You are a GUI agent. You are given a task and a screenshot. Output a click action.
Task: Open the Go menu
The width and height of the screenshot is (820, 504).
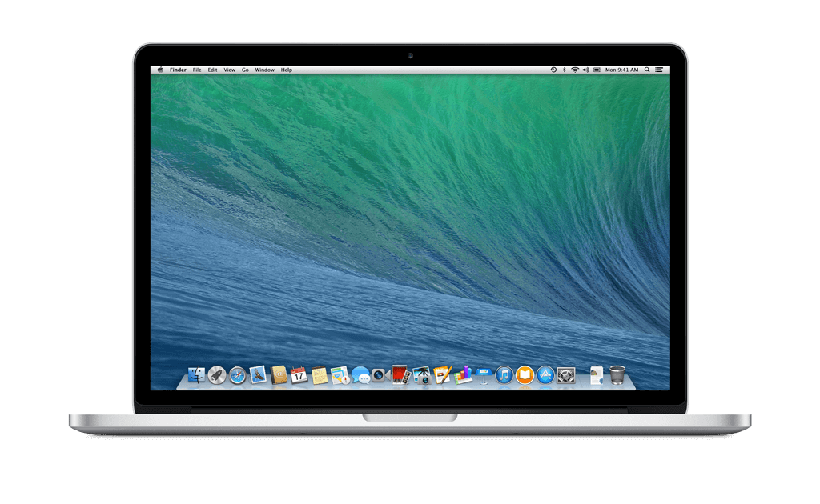(x=245, y=70)
